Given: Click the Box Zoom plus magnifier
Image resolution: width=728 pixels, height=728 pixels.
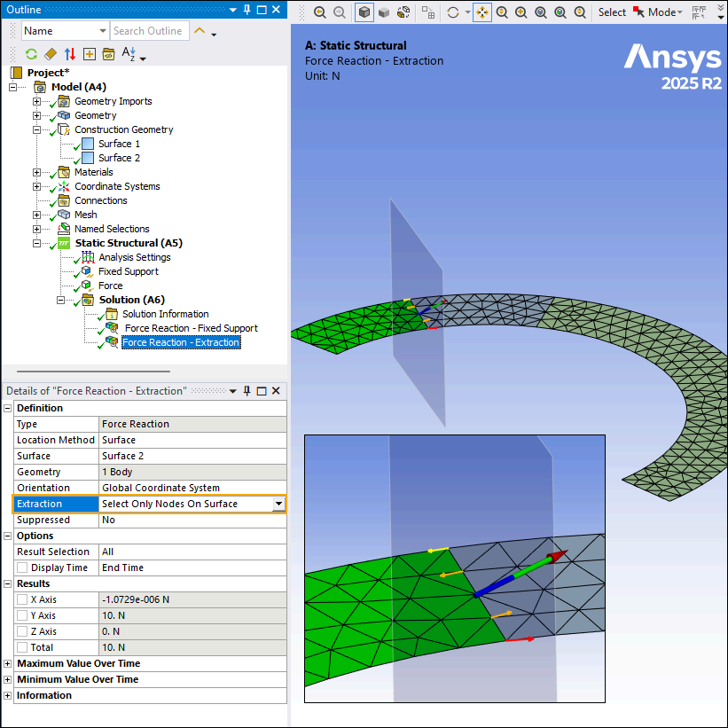Looking at the screenshot, I should coord(521,12).
